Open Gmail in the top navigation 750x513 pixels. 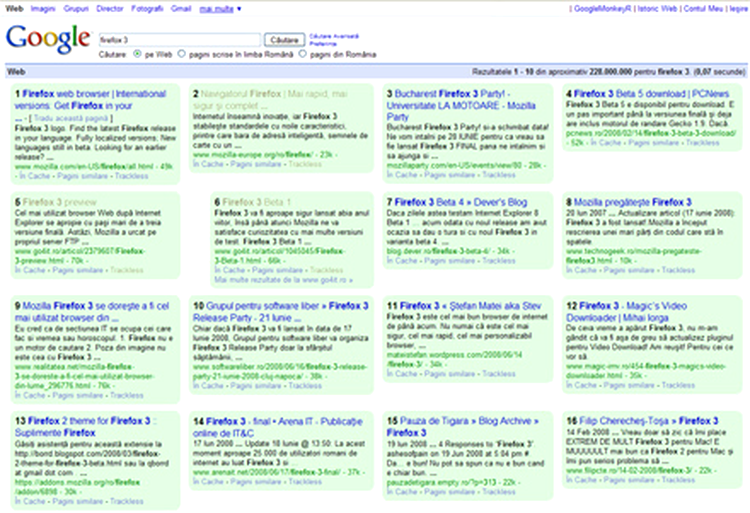181,9
